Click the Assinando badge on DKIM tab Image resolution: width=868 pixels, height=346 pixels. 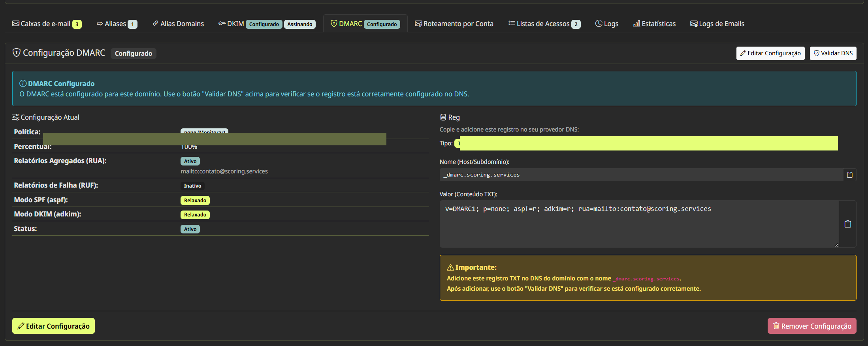[300, 24]
